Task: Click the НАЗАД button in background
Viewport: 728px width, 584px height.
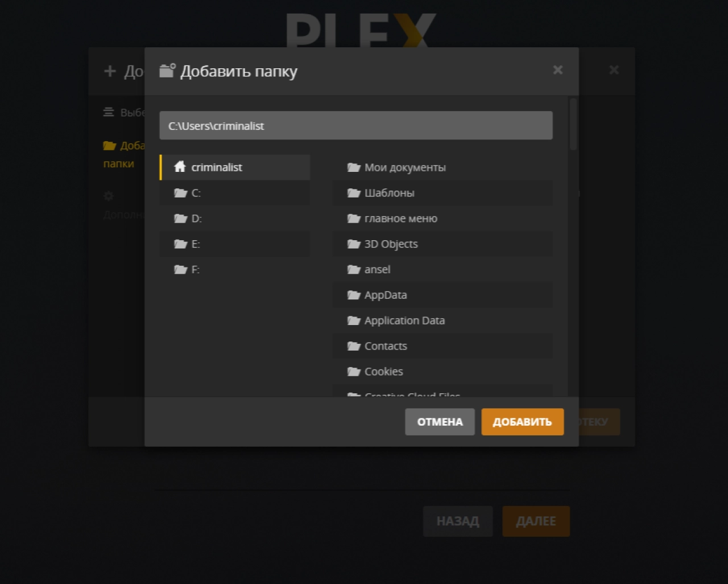Action: point(458,521)
